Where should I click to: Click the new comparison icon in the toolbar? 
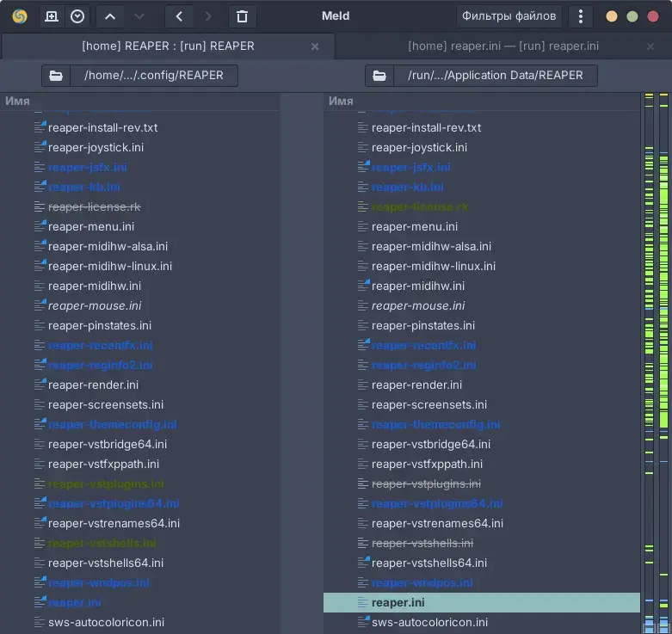coord(52,16)
